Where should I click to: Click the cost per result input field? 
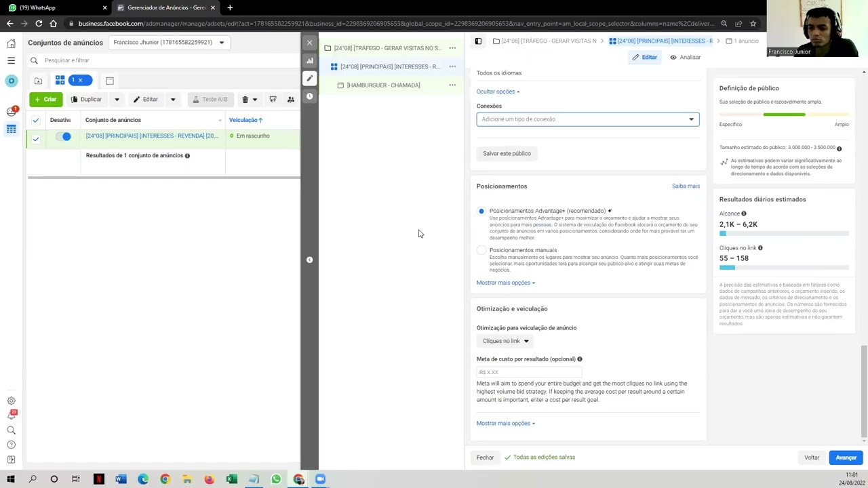pos(529,372)
